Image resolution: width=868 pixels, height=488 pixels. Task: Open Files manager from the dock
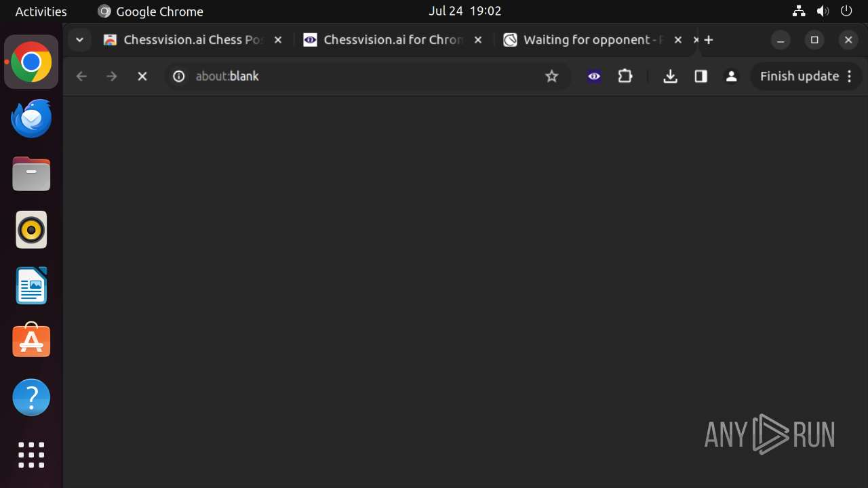[x=31, y=174]
